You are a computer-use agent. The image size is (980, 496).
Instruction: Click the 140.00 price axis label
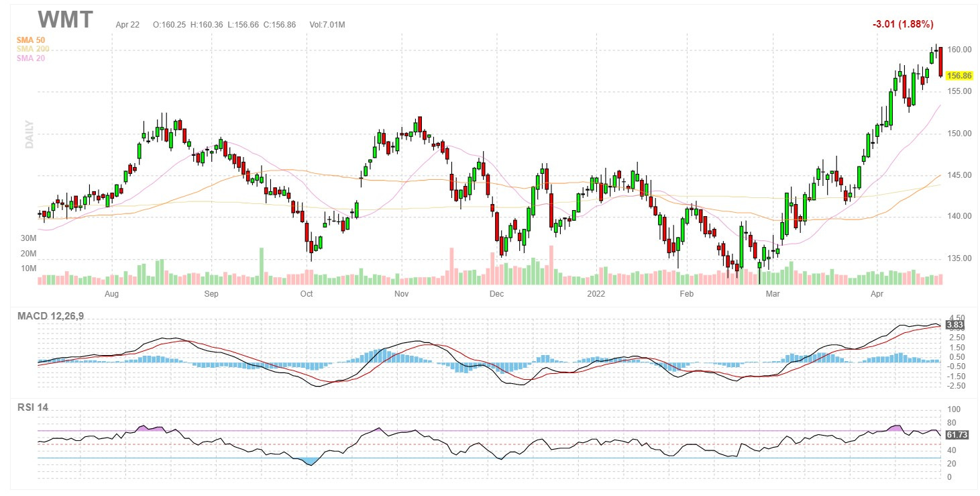click(x=960, y=217)
